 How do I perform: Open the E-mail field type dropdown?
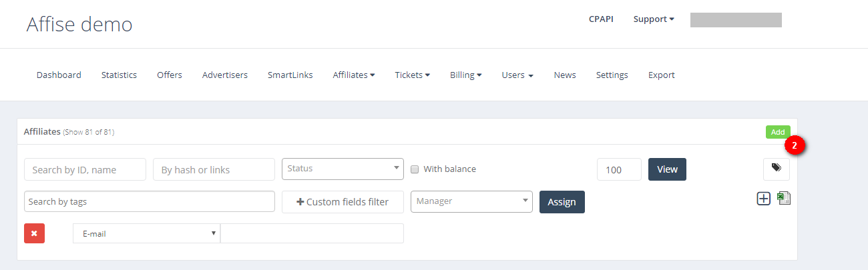pyautogui.click(x=146, y=233)
